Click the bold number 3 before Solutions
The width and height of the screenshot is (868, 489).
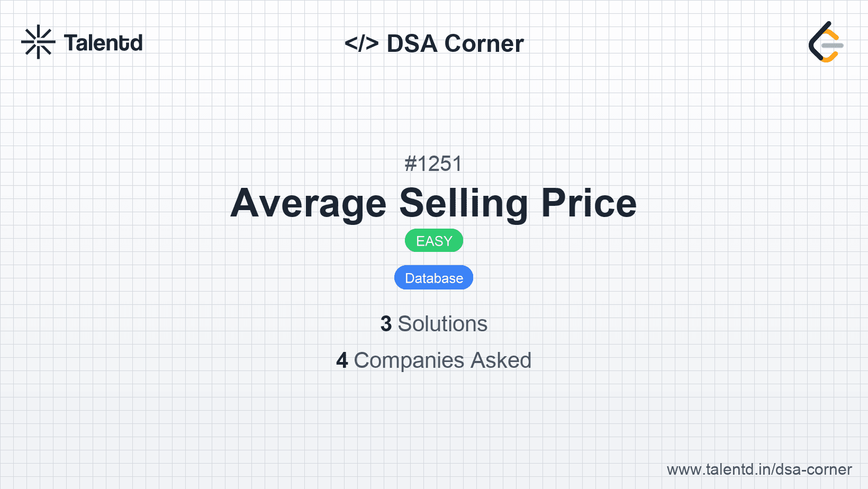point(386,324)
